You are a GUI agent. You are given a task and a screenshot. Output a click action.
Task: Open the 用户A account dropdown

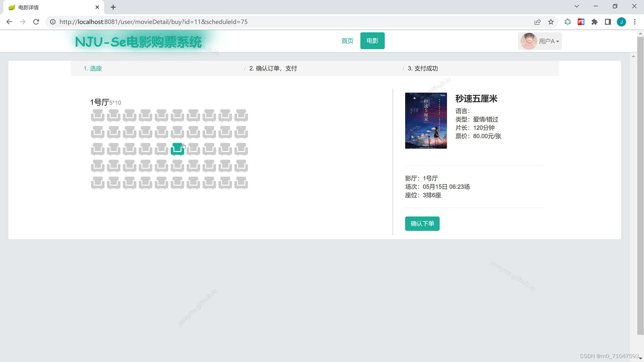tap(540, 41)
